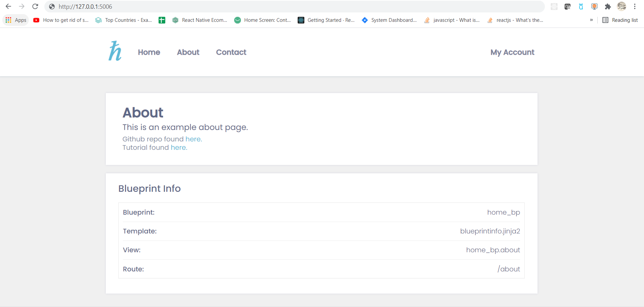Screen dimensions: 644x307
Task: Open the Chrome three-dot menu
Action: [x=635, y=6]
